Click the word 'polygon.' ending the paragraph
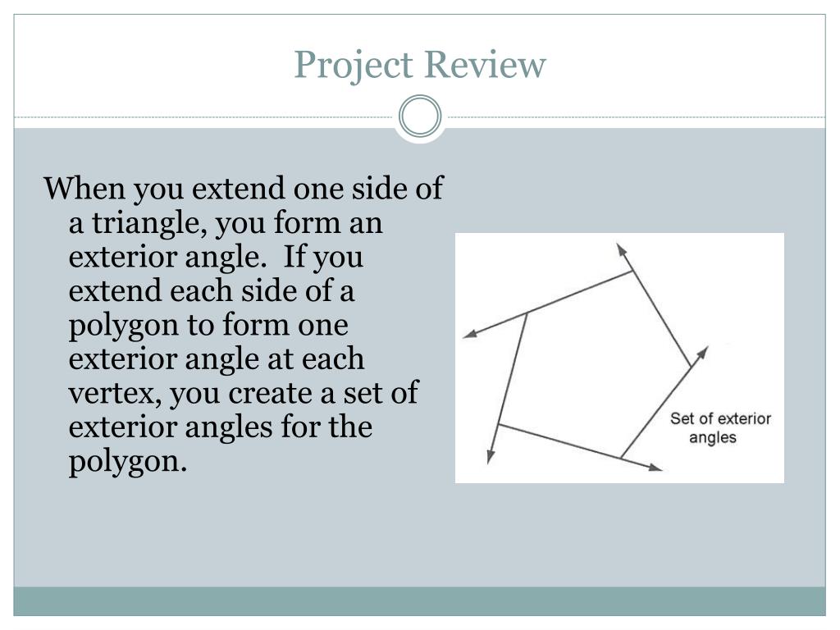840x630 pixels. pos(128,461)
